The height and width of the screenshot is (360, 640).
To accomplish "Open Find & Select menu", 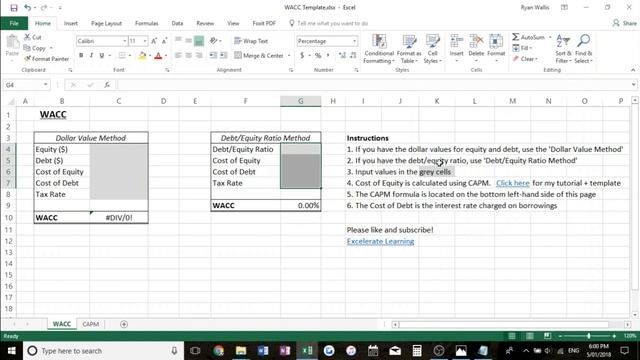I will coord(583,49).
